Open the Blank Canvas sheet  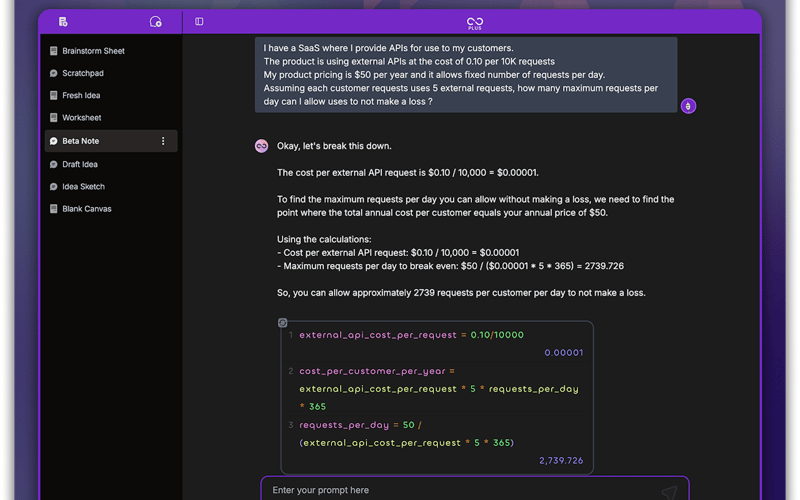point(111,209)
